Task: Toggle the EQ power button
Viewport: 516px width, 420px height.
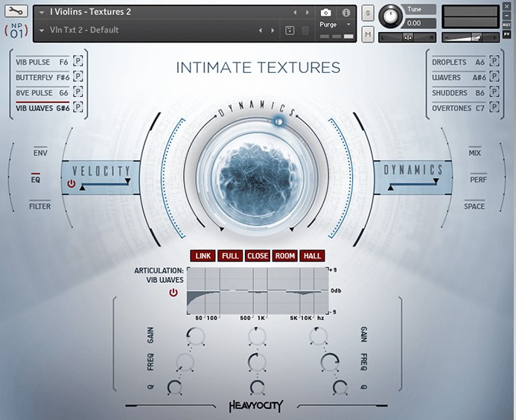Action: point(173,293)
